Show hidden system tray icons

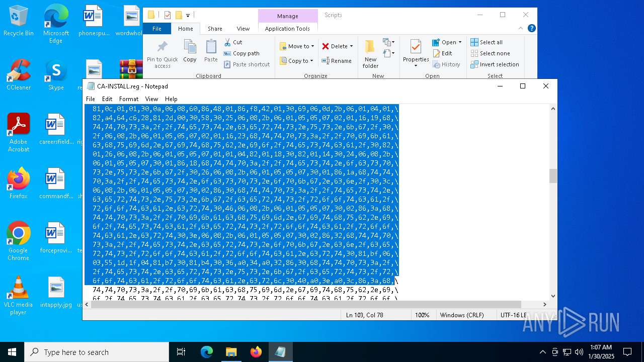(x=542, y=352)
